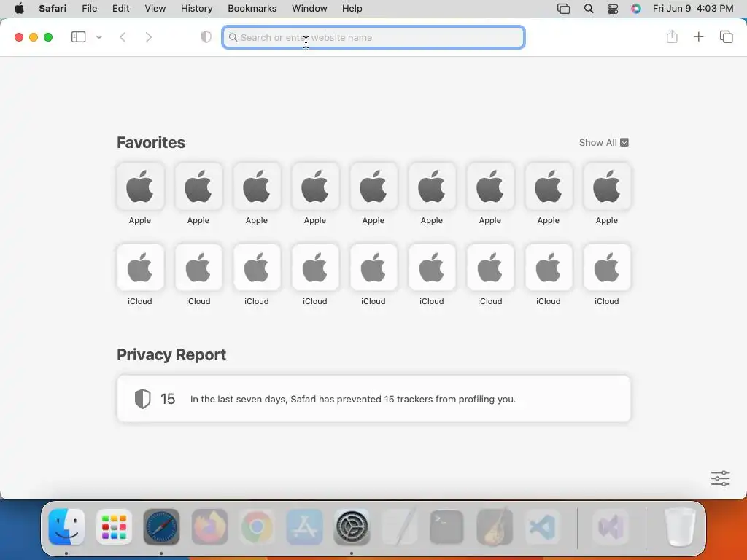Expand Favorites with Show All
747x560 pixels.
click(603, 142)
